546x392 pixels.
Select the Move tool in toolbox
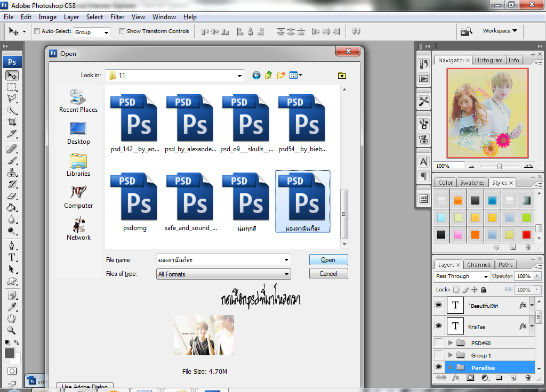pyautogui.click(x=12, y=76)
